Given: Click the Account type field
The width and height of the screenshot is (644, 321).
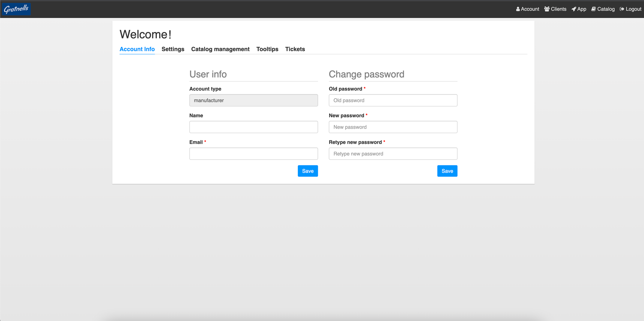Looking at the screenshot, I should coord(253,100).
